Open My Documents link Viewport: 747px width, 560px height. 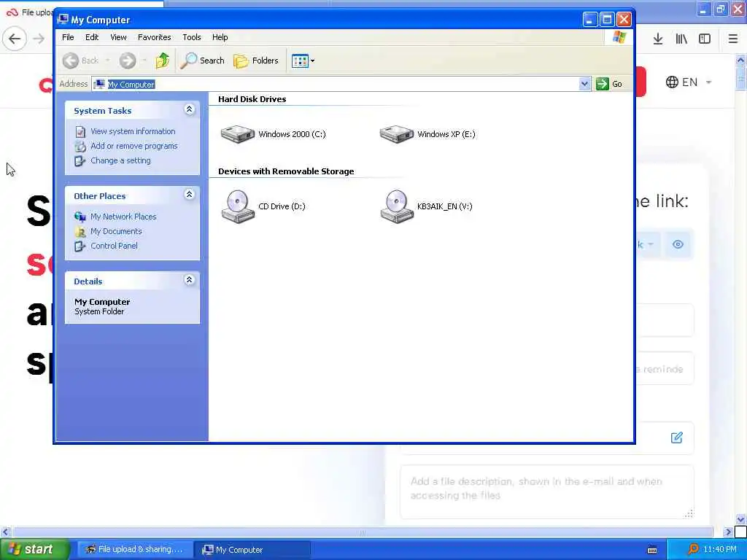coord(116,231)
